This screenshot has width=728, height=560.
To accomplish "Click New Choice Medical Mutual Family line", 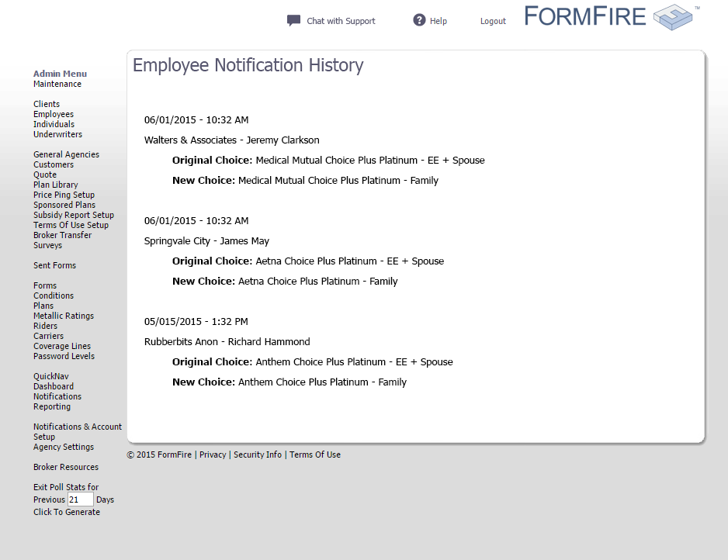I will pos(305,181).
